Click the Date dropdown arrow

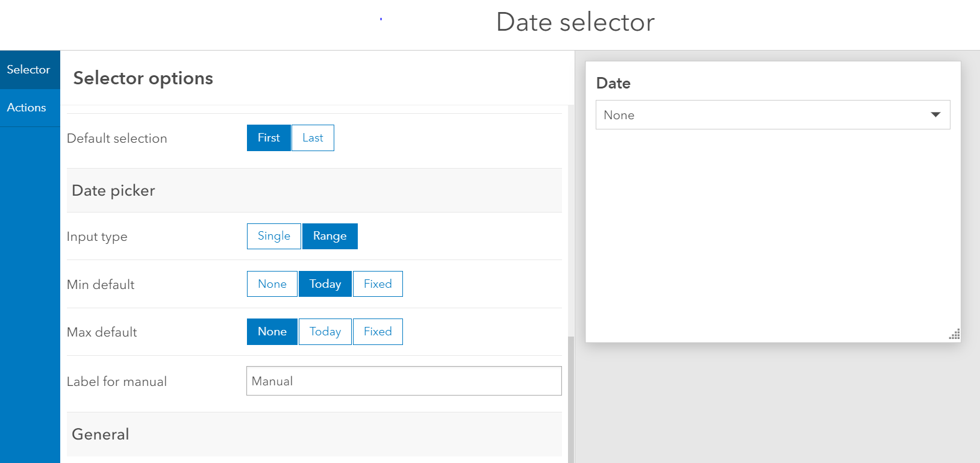(935, 114)
